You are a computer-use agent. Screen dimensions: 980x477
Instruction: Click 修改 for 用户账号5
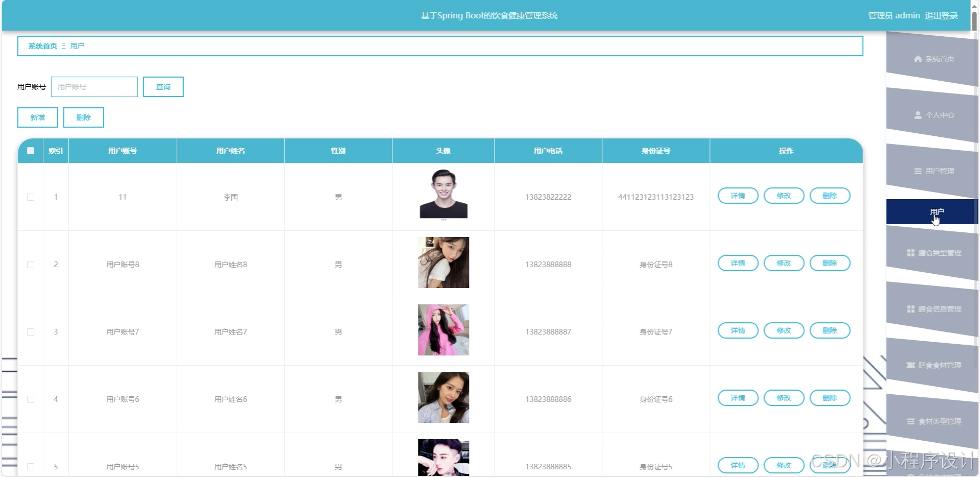tap(784, 465)
